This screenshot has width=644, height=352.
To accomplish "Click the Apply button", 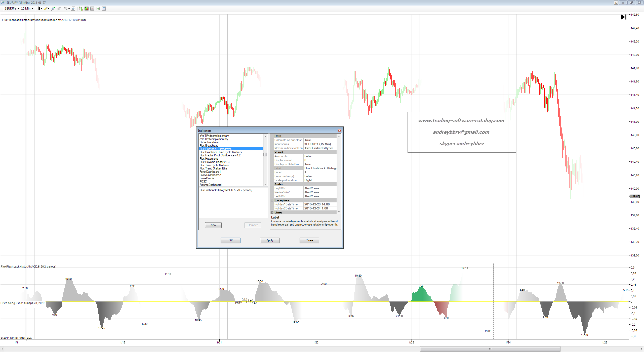I will [x=270, y=240].
